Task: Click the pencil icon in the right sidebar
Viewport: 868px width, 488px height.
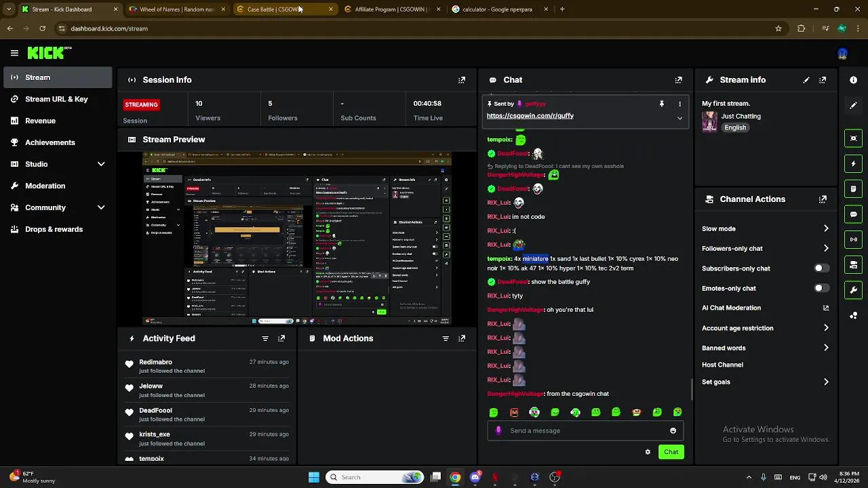Action: tap(853, 105)
